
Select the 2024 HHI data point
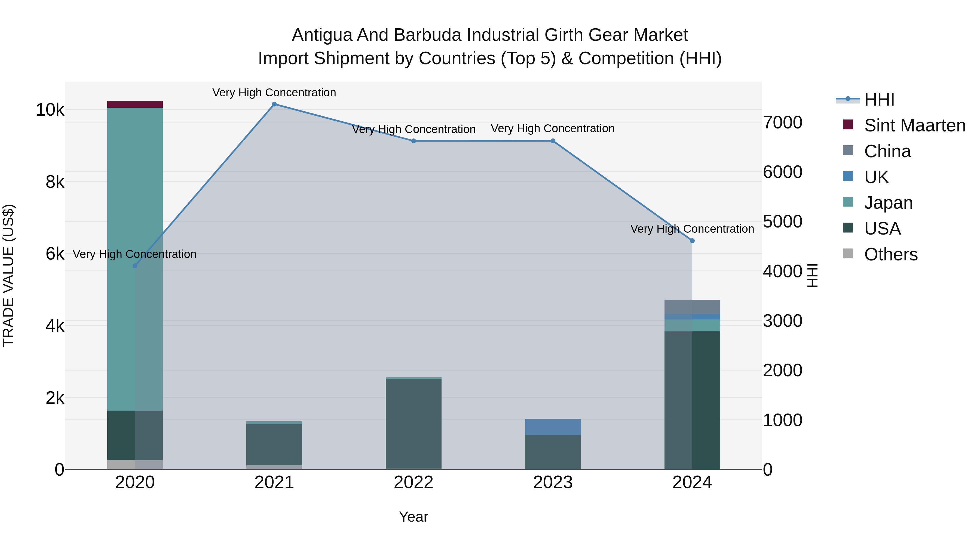692,241
